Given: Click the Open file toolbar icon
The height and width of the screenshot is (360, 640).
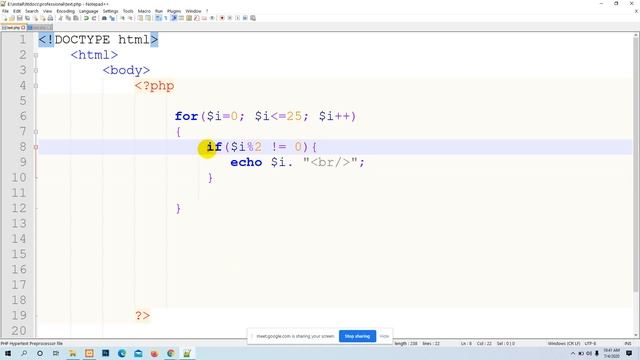Looking at the screenshot, I should (12, 18).
